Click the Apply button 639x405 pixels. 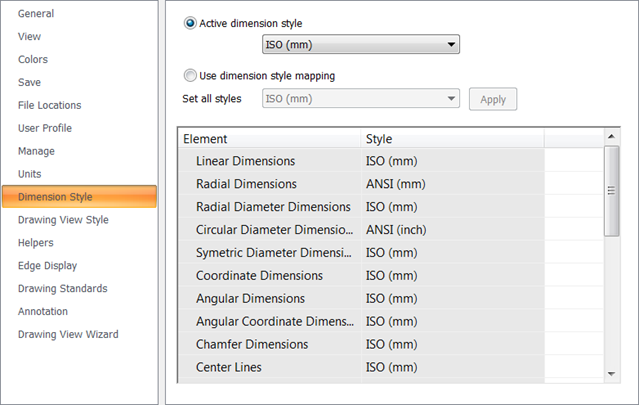click(x=493, y=99)
